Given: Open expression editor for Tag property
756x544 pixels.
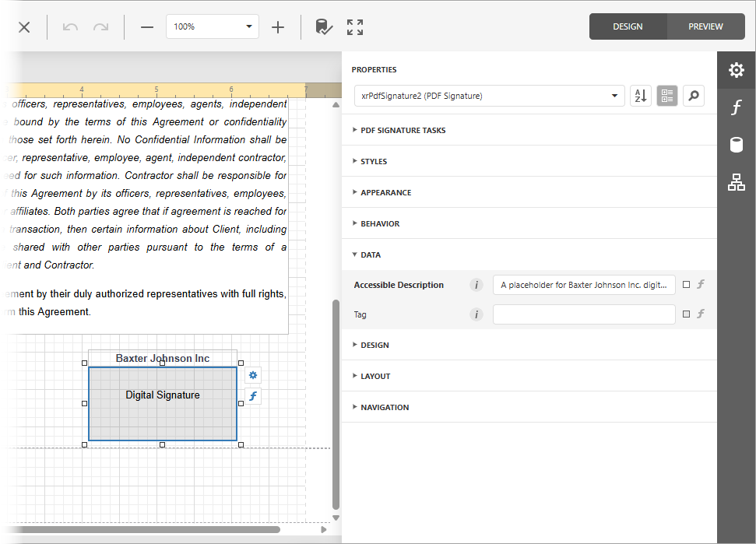Looking at the screenshot, I should [x=701, y=314].
